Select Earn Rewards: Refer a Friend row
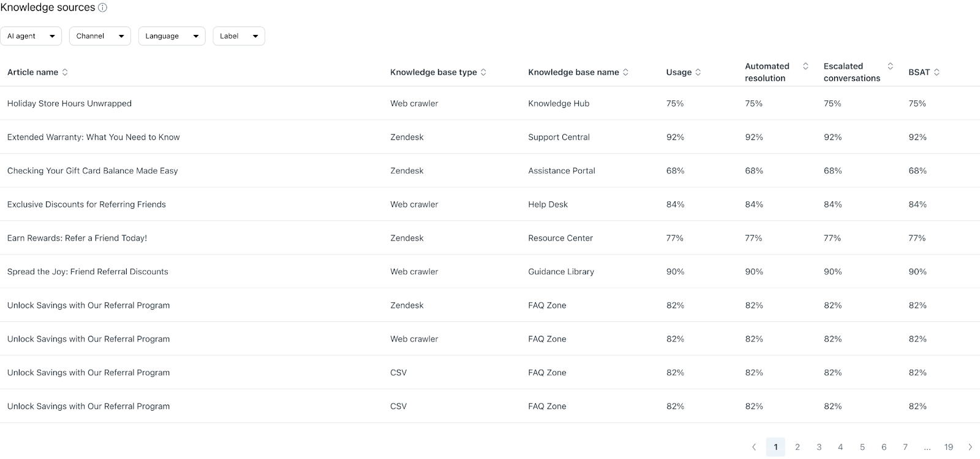The height and width of the screenshot is (459, 980). pos(490,238)
